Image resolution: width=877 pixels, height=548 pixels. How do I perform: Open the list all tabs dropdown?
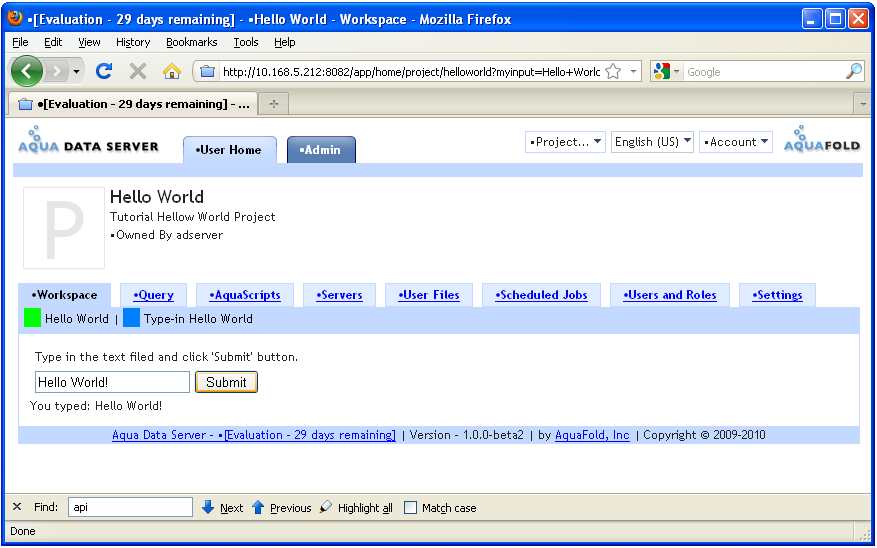(x=862, y=104)
